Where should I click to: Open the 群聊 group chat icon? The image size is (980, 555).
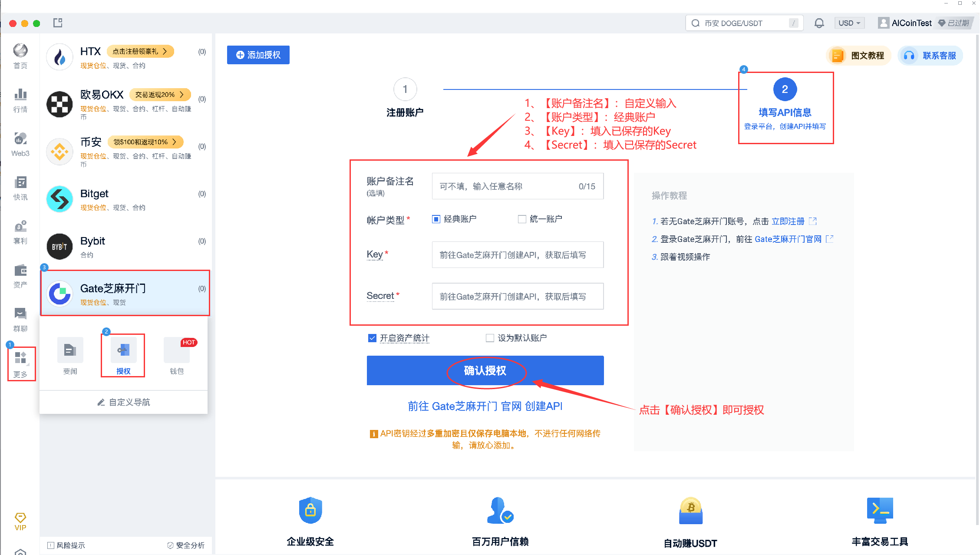pyautogui.click(x=20, y=314)
